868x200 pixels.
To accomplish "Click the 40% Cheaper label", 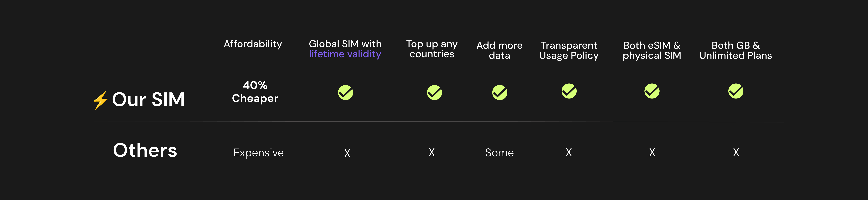I will (x=255, y=92).
